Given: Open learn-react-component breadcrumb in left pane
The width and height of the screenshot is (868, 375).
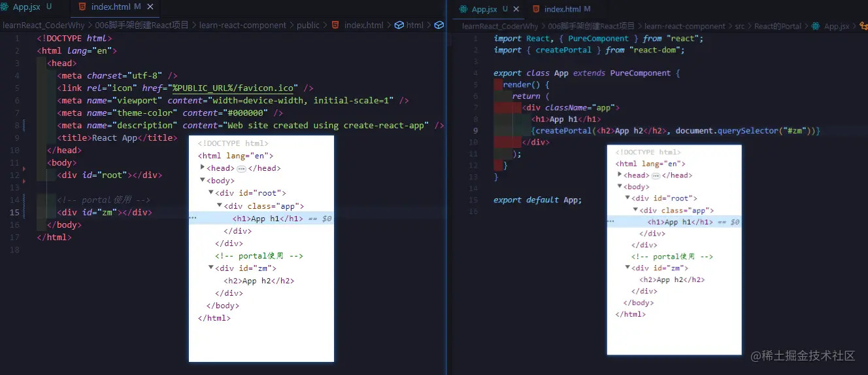Looking at the screenshot, I should tap(242, 26).
